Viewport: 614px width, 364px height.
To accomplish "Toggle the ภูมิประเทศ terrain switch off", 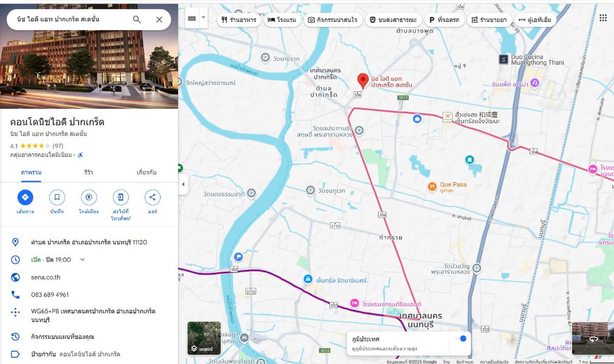I will click(461, 338).
